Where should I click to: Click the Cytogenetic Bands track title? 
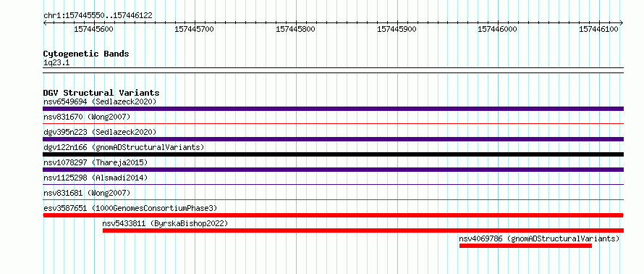pos(86,54)
